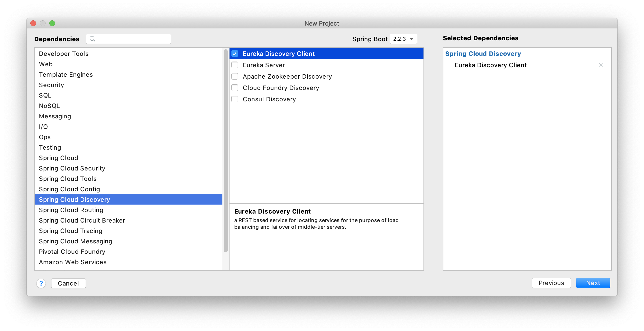This screenshot has height=331, width=644.
Task: Select Amazon Web Services category
Action: point(128,262)
